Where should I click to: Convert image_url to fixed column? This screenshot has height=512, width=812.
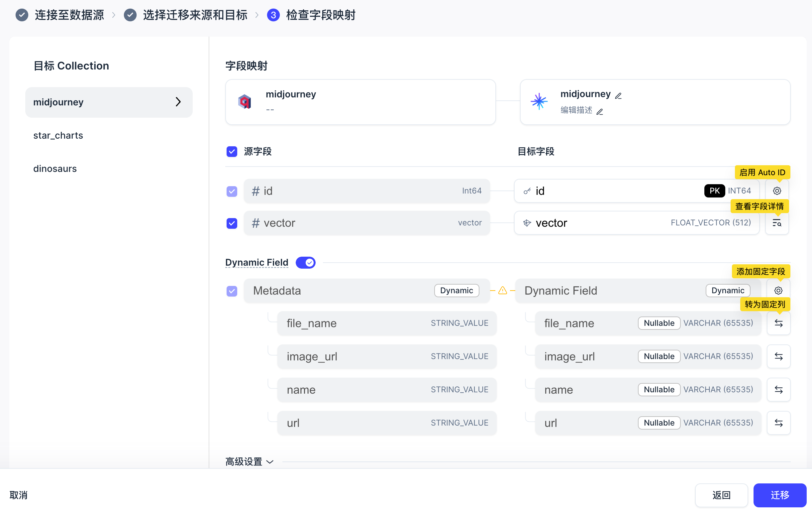[778, 356]
